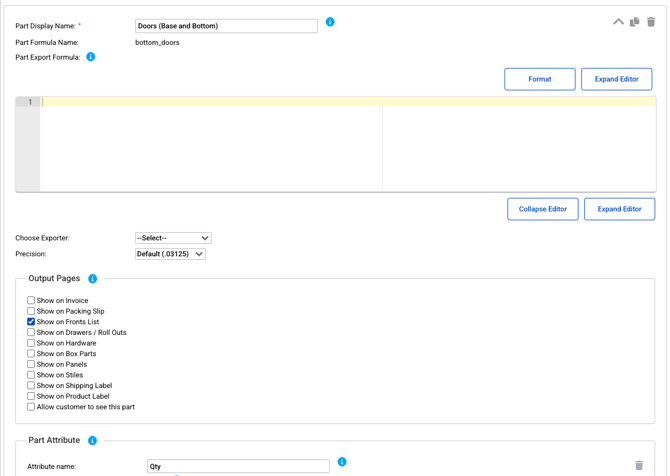Click Part Attribute info icon
The height and width of the screenshot is (476, 670).
pyautogui.click(x=93, y=441)
